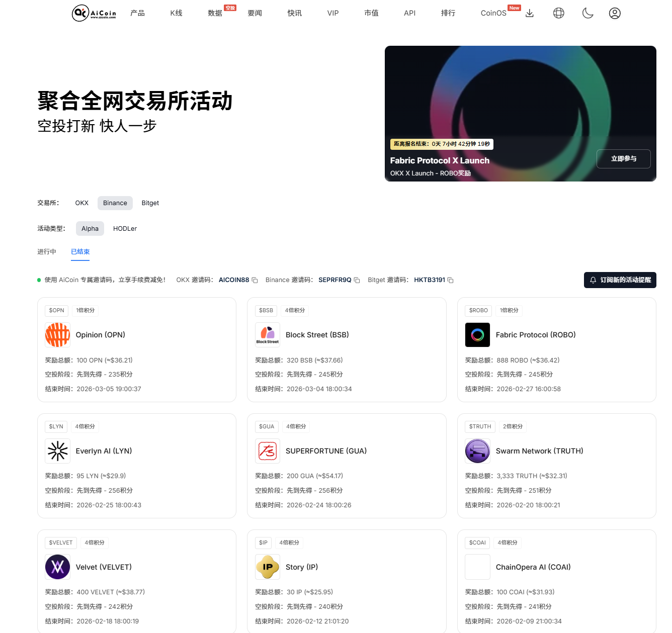Click the Fabric Protocol (ROBO) logo

(x=477, y=334)
